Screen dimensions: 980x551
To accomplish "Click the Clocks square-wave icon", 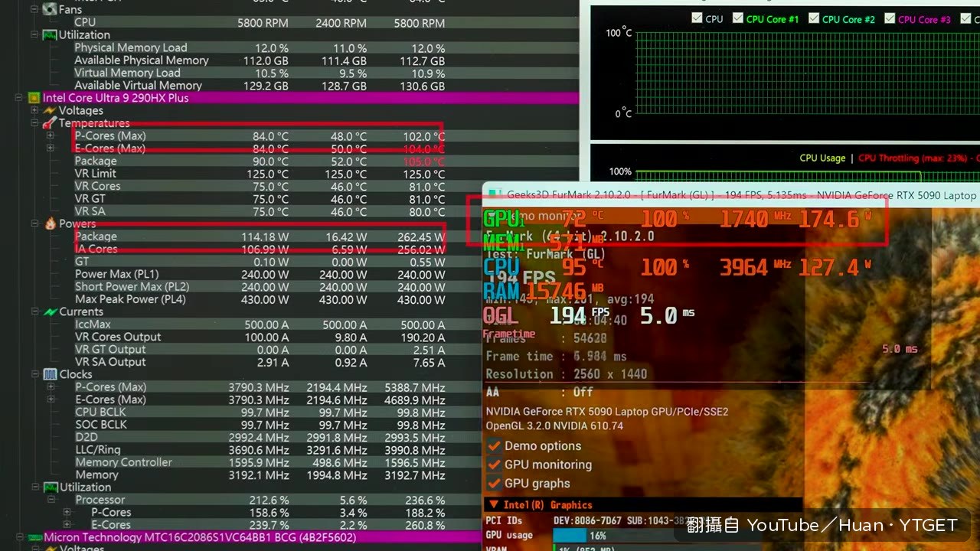I will pyautogui.click(x=50, y=374).
